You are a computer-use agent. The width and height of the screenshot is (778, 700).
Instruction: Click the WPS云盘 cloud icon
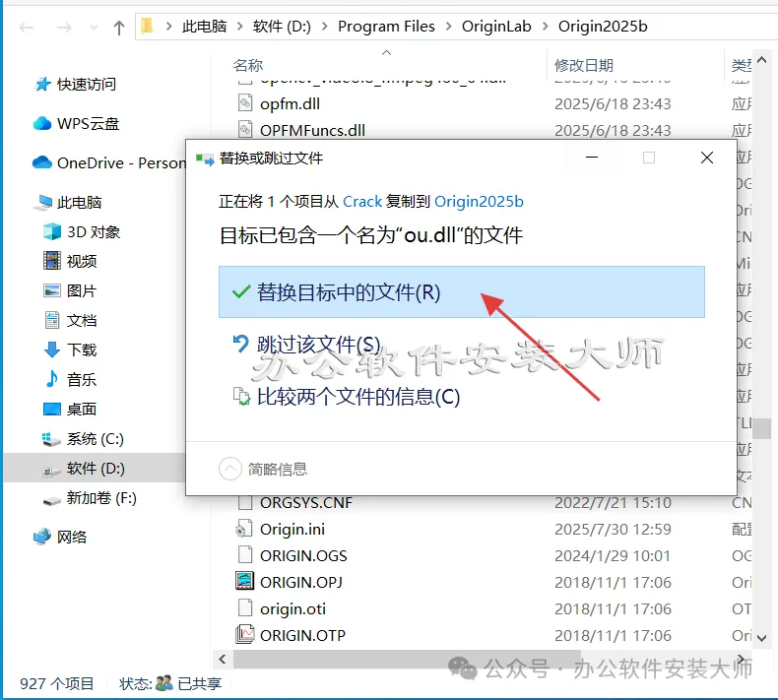(x=42, y=123)
